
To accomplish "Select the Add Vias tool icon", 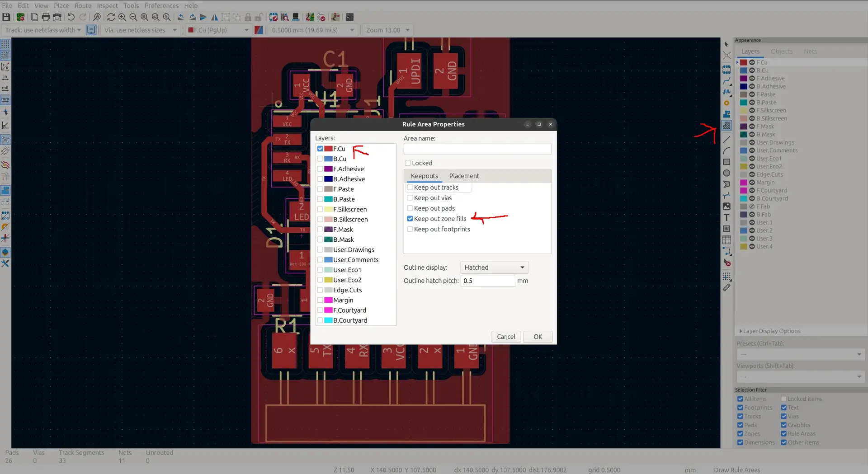I will [726, 103].
